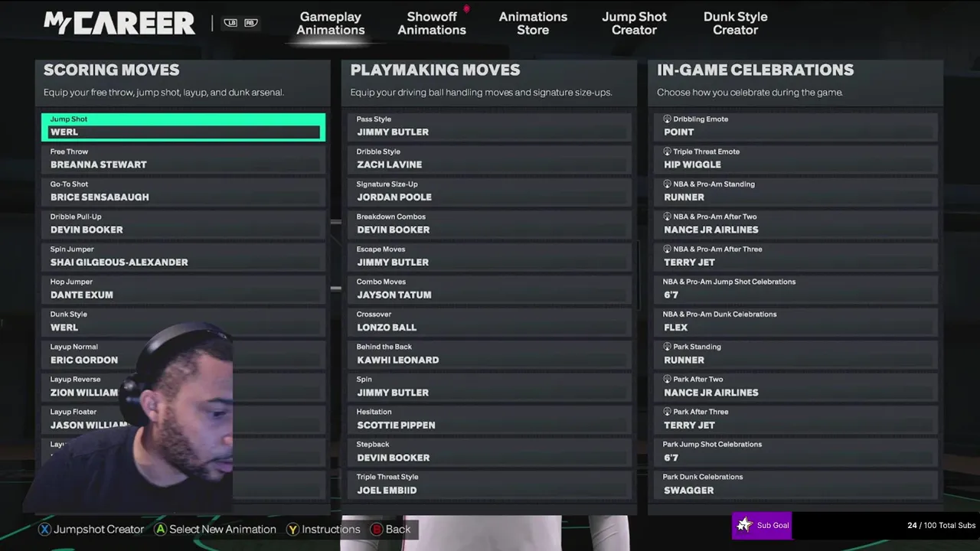Select the Free Throw Breanna Stewart slot

[184, 159]
